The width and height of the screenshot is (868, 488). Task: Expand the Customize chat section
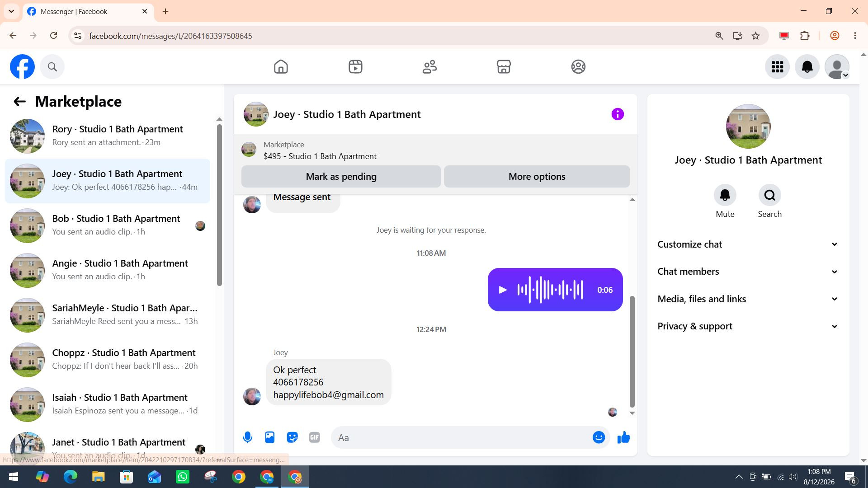tap(748, 244)
